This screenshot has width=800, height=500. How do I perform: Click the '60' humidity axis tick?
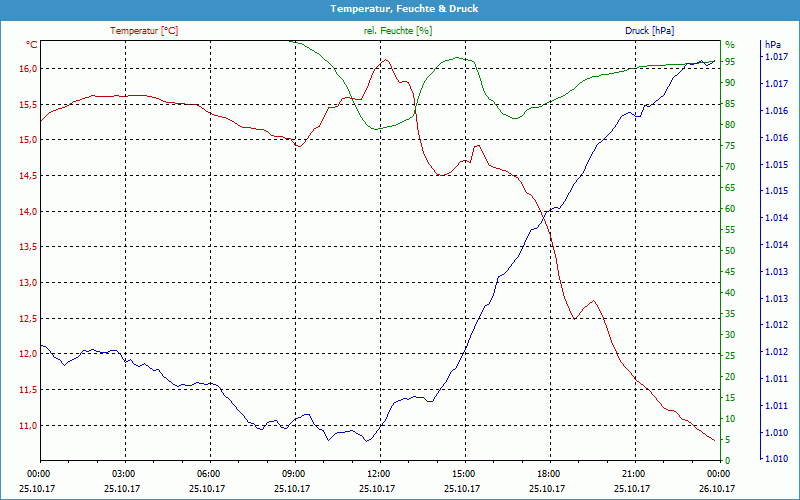(730, 209)
